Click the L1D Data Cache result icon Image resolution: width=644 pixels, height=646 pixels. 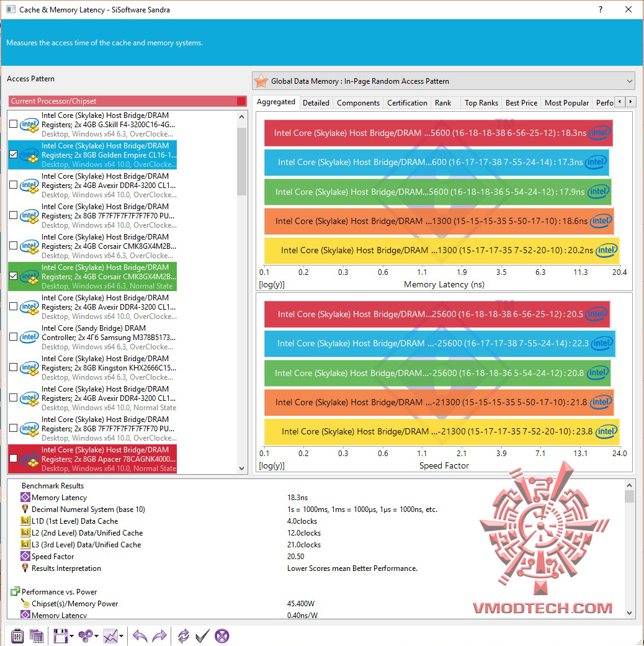[x=25, y=521]
